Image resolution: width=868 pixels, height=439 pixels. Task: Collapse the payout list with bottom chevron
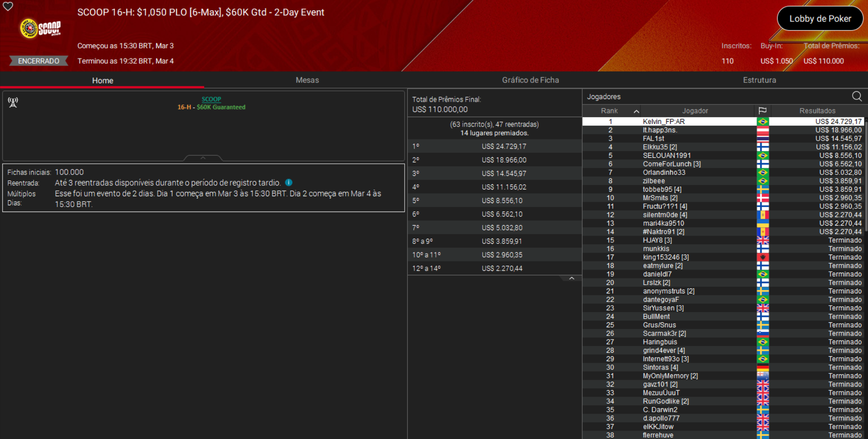(571, 278)
